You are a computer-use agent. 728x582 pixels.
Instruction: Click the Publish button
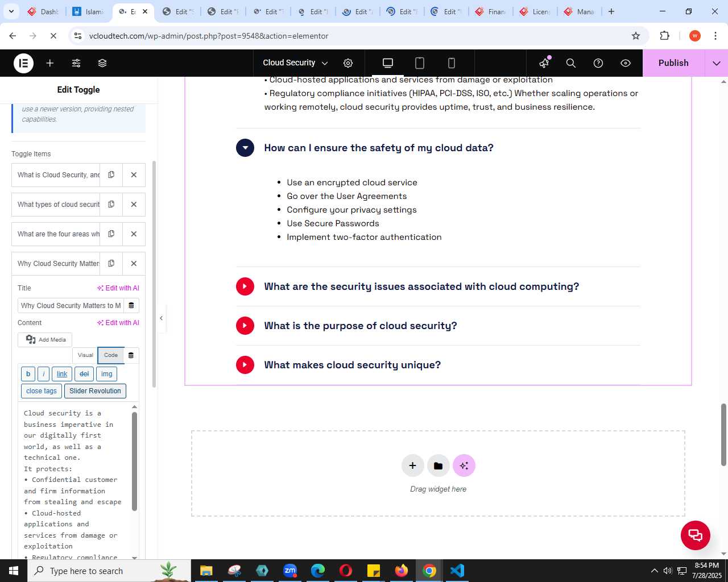(673, 63)
